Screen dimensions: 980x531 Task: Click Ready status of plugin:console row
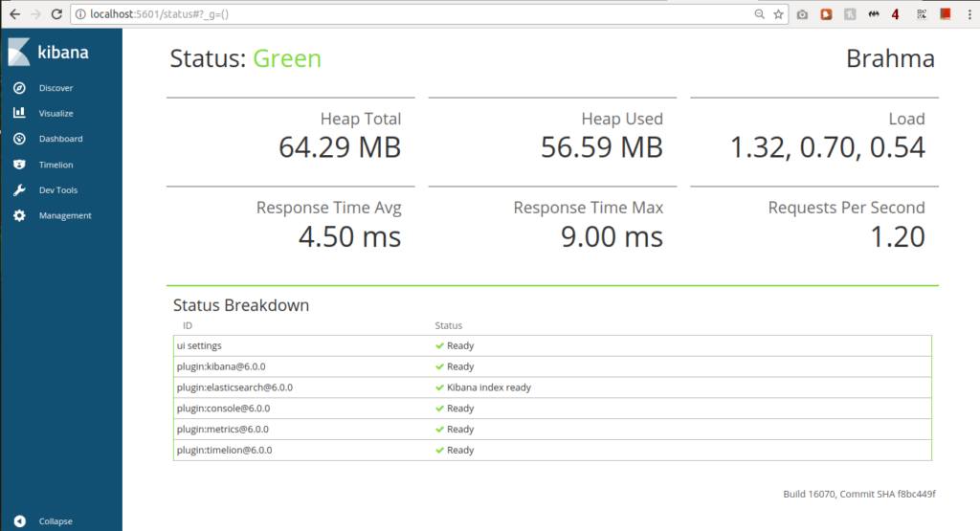tap(460, 409)
